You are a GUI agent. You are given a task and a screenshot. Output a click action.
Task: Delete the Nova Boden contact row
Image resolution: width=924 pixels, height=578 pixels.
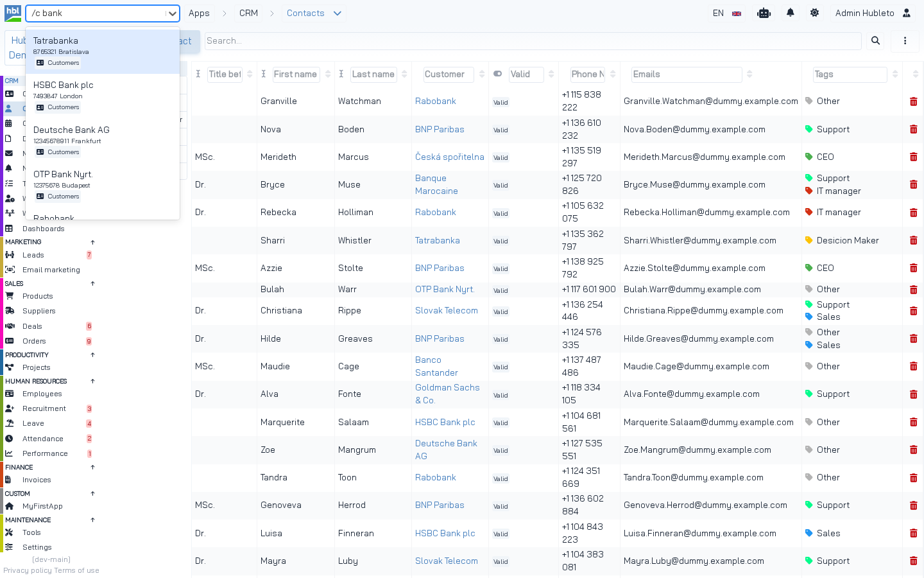[x=914, y=129]
